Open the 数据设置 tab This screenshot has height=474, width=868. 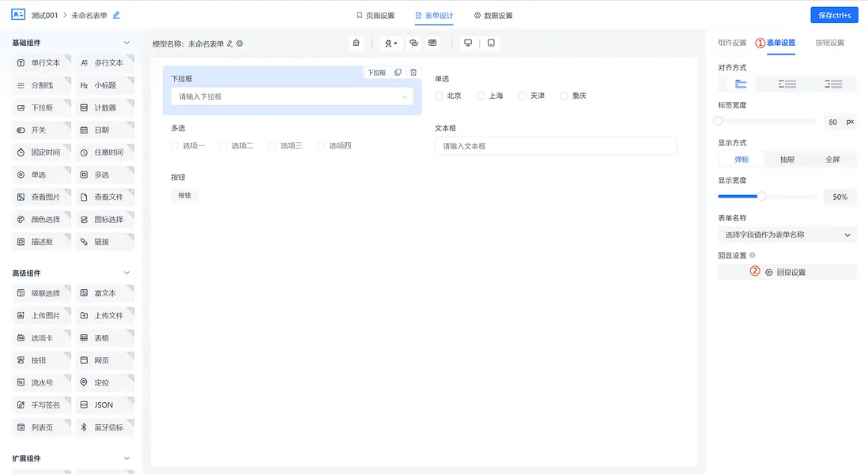tap(493, 16)
